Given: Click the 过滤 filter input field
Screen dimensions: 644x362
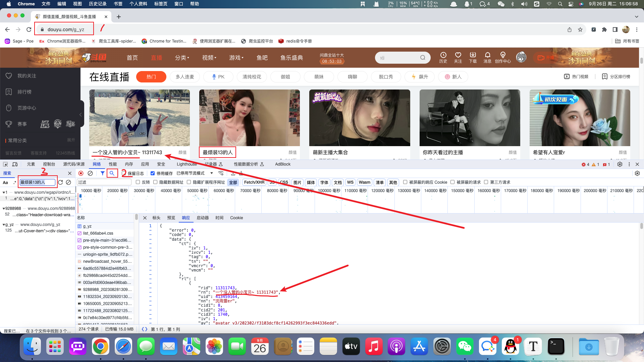Looking at the screenshot, I should [x=104, y=182].
